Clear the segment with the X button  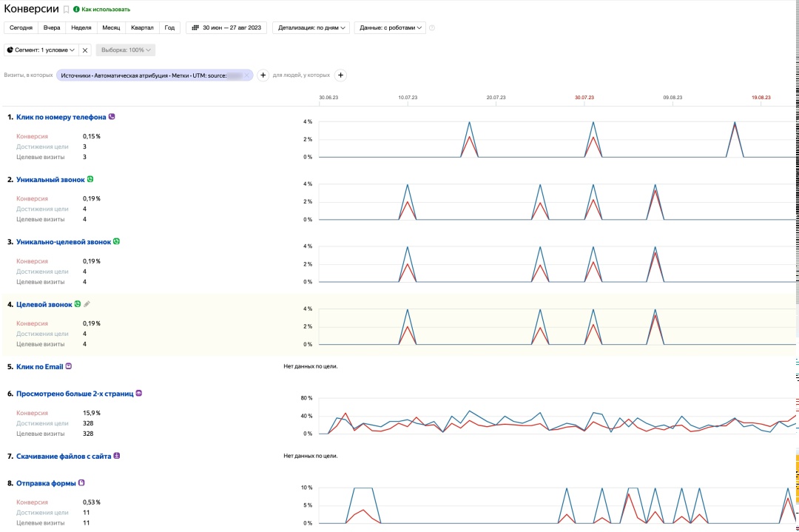point(85,50)
